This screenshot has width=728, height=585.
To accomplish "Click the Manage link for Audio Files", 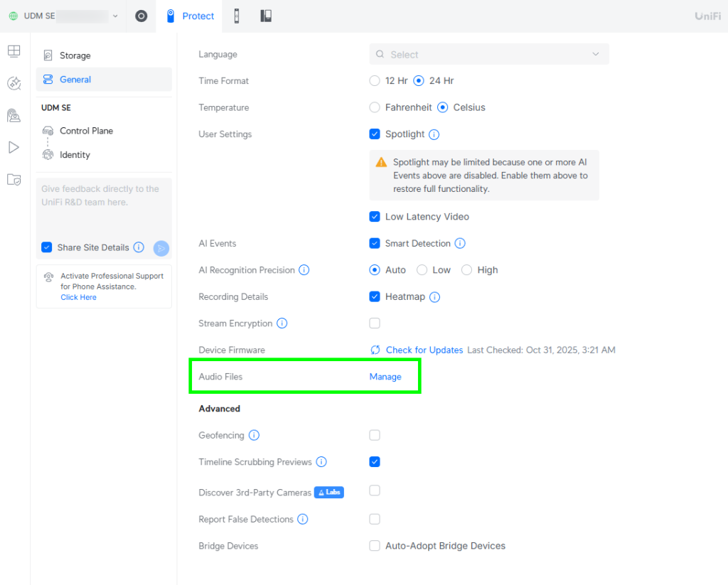I will [385, 377].
